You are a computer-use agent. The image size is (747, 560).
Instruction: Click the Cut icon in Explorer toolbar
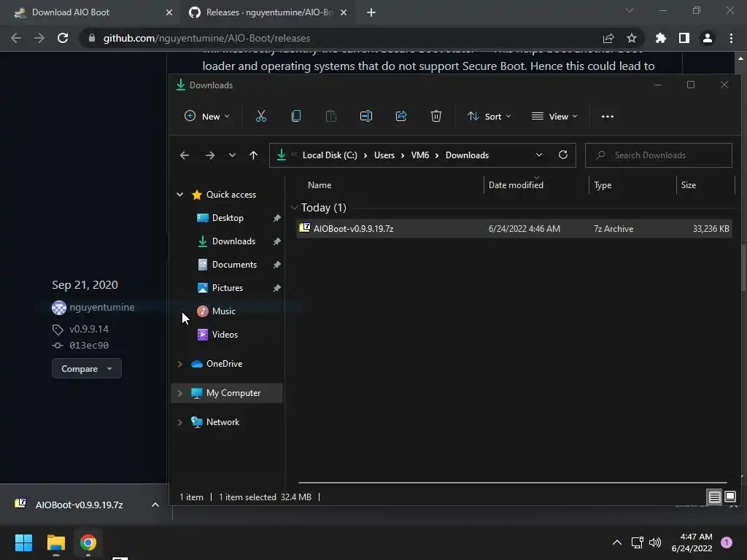261,116
